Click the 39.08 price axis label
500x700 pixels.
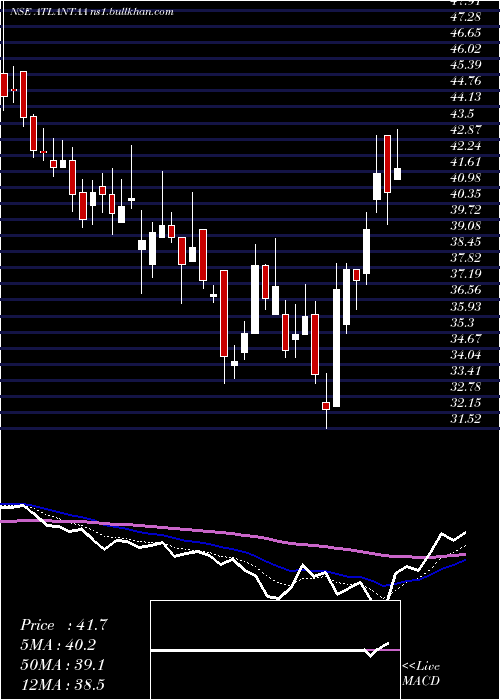pos(466,226)
